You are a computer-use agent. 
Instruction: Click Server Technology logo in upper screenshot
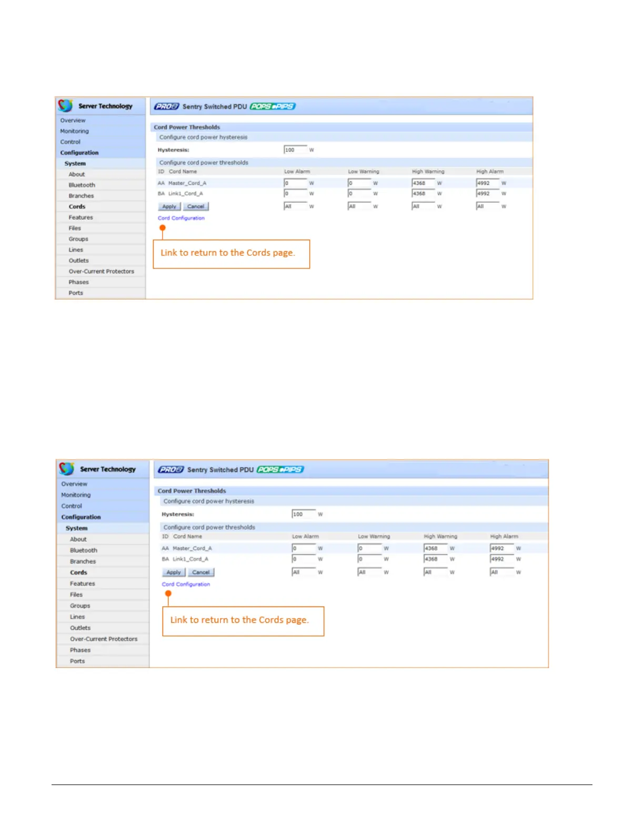pyautogui.click(x=95, y=106)
